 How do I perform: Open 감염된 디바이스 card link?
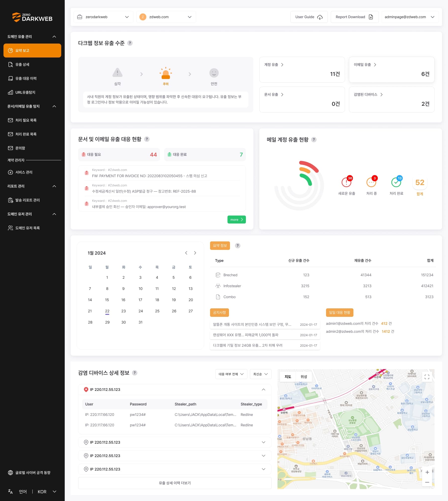368,95
